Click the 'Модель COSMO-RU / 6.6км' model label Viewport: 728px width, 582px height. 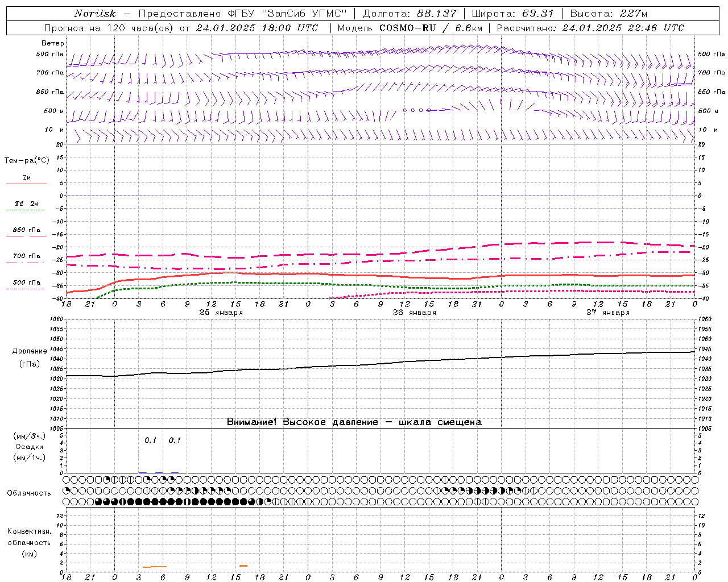(x=409, y=28)
